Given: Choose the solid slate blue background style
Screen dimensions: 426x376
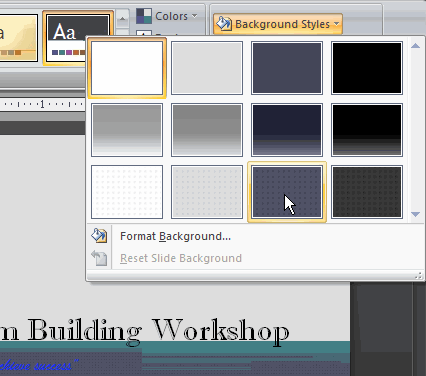Looking at the screenshot, I should pyautogui.click(x=287, y=68).
